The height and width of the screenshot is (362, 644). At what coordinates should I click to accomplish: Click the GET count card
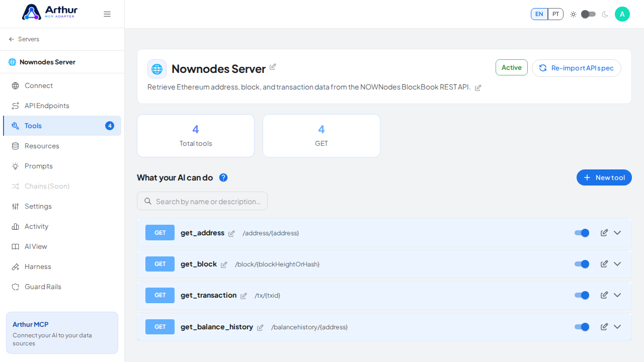click(321, 136)
